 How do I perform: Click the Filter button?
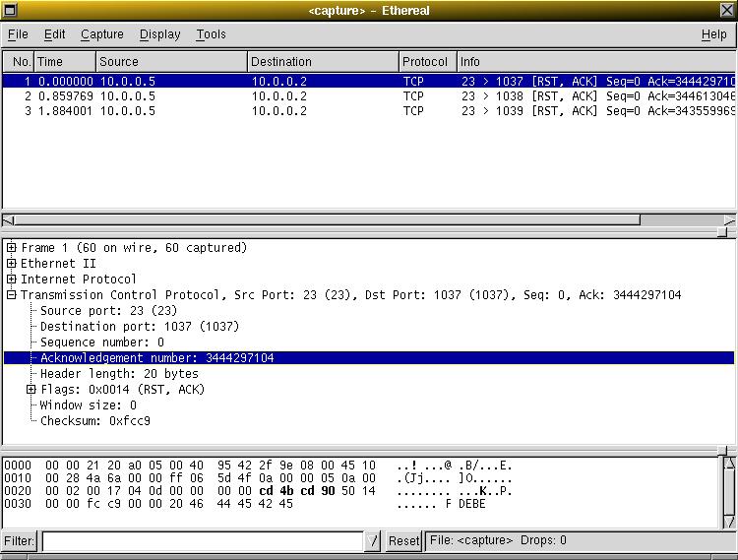coord(20,540)
